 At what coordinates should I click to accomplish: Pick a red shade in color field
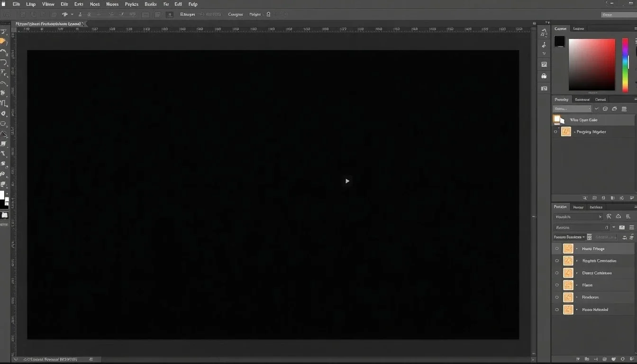[x=591, y=64]
